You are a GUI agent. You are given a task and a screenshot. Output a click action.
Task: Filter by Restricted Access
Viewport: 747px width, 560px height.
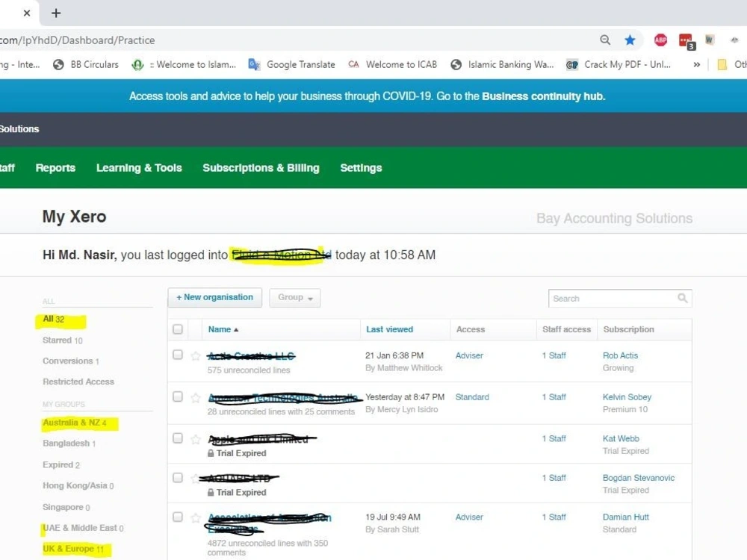[78, 382]
